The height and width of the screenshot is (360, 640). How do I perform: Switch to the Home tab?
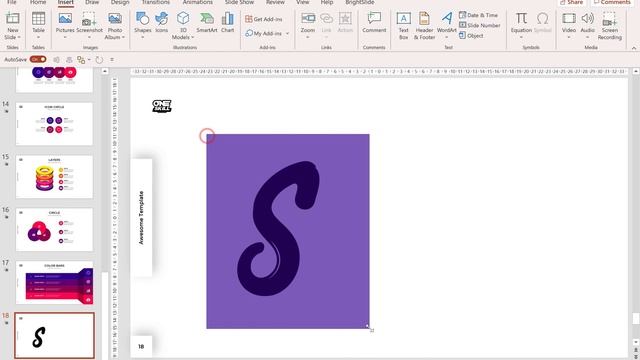click(x=38, y=2)
